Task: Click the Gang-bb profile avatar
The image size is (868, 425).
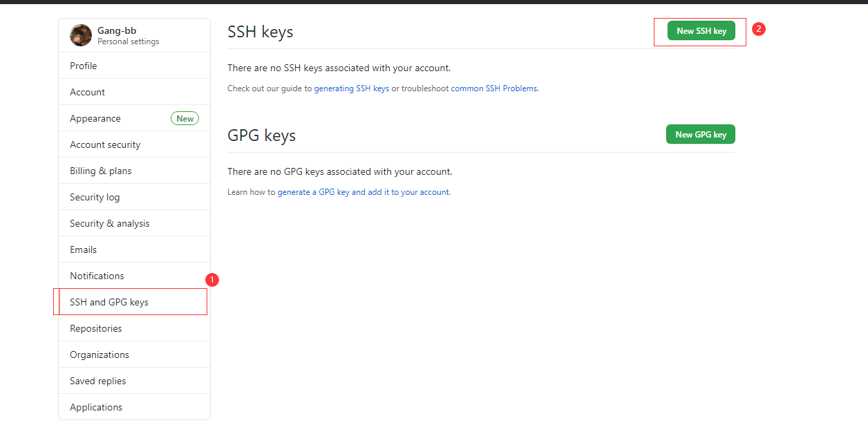Action: pos(81,35)
